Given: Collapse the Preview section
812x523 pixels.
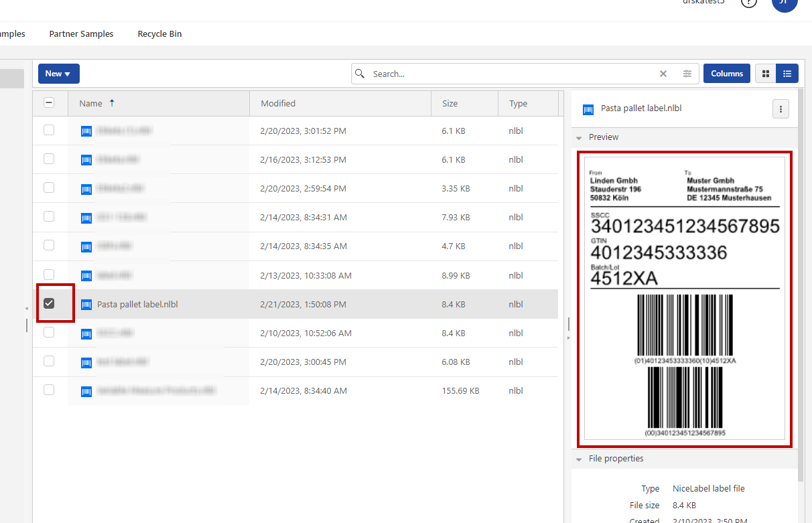Looking at the screenshot, I should click(x=580, y=137).
